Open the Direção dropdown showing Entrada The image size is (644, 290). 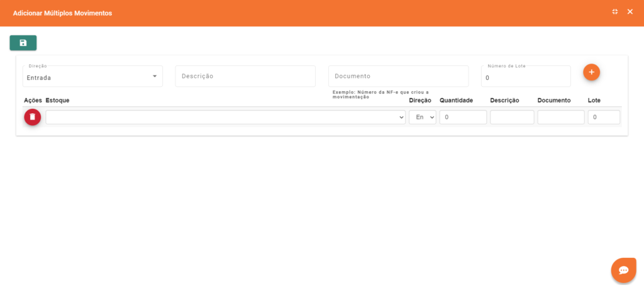coord(92,77)
